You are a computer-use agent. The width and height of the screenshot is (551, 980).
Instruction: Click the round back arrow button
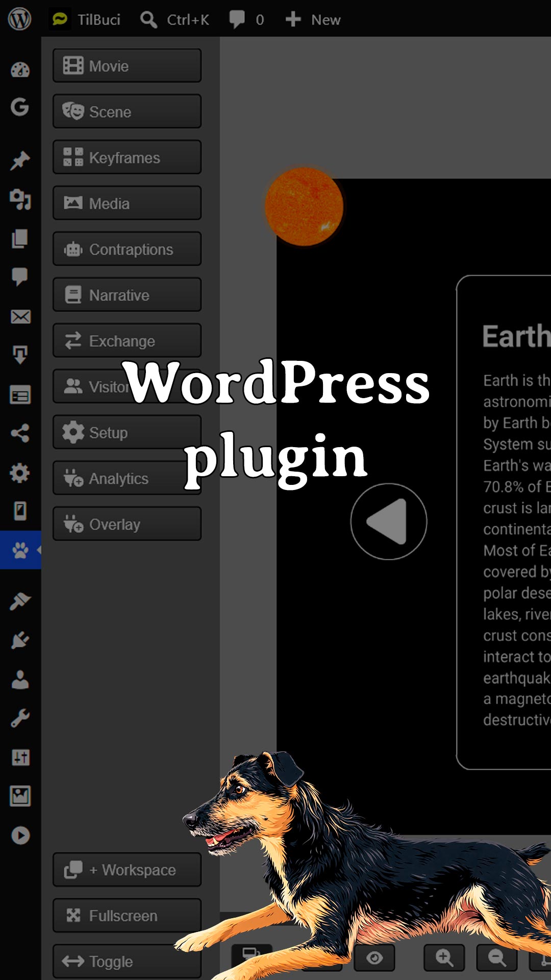(389, 522)
